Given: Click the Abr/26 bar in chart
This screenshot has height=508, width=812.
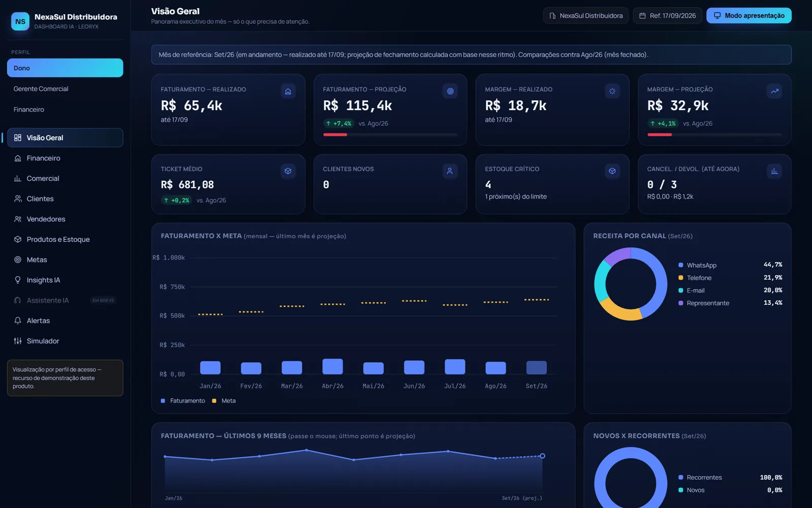Looking at the screenshot, I should tap(332, 366).
